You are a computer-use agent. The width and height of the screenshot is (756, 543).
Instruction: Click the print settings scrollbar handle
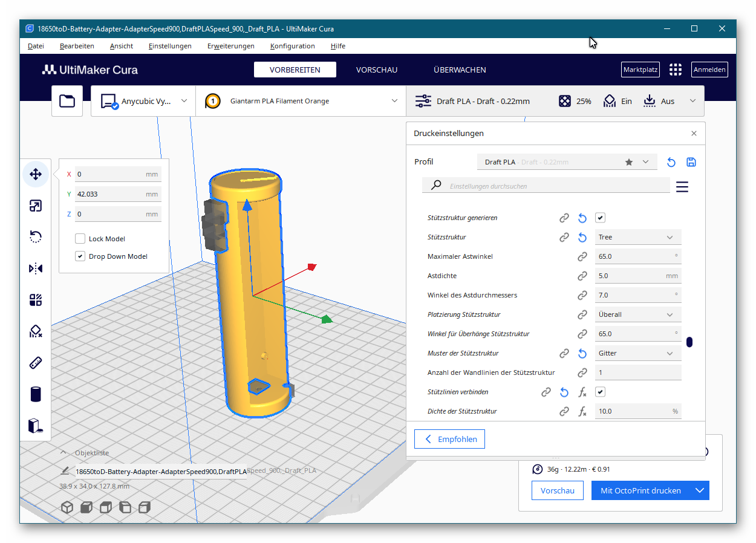click(x=689, y=342)
